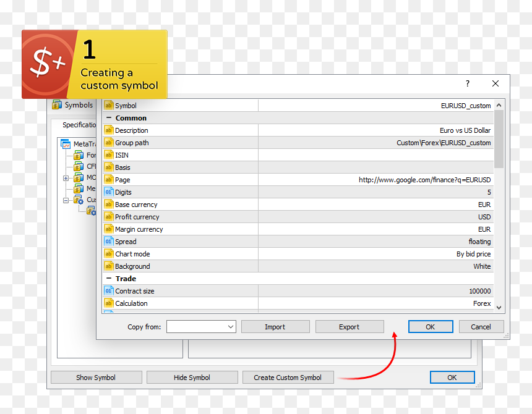The image size is (532, 414).
Task: Click the Description row ab icon
Action: pos(109,130)
